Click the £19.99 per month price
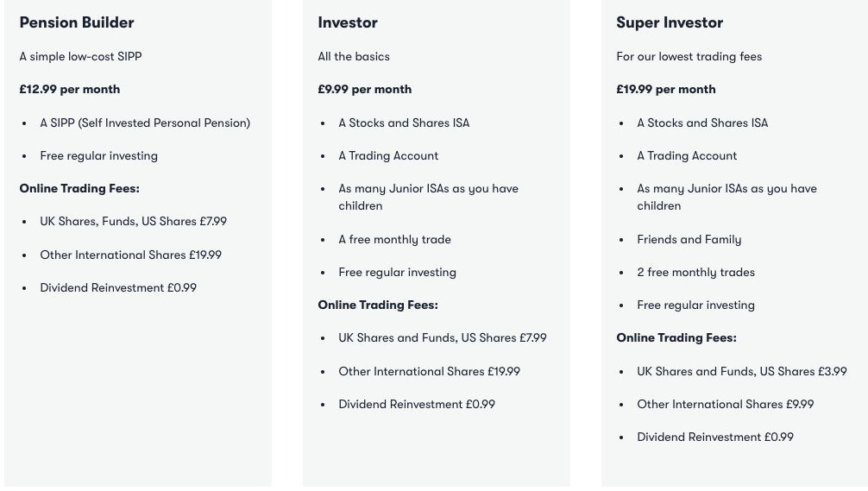 666,89
